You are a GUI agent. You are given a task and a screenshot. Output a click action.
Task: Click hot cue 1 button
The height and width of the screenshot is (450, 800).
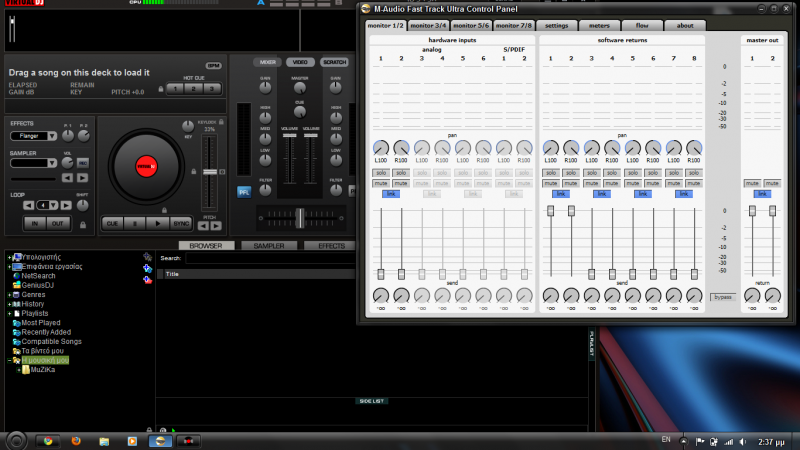pos(175,88)
